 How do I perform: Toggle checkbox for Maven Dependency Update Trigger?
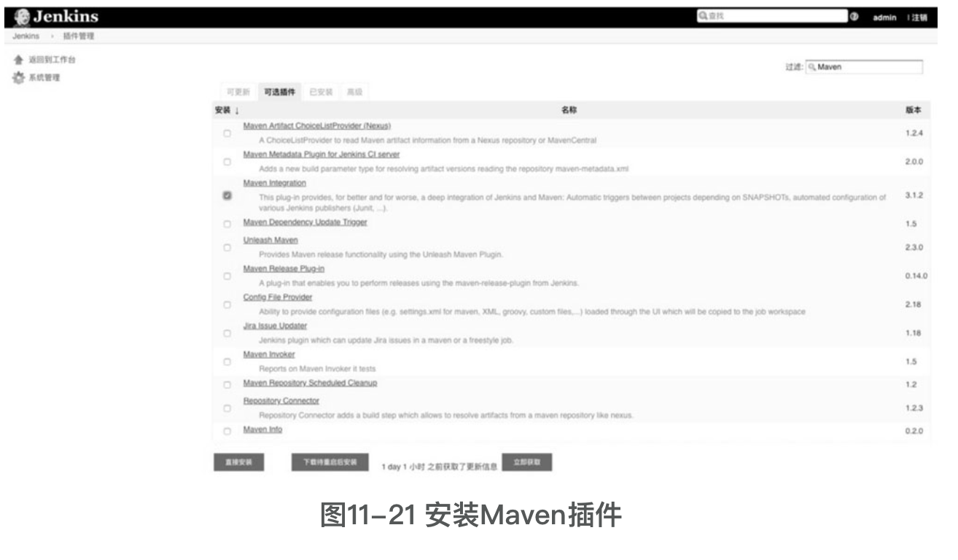pos(227,224)
